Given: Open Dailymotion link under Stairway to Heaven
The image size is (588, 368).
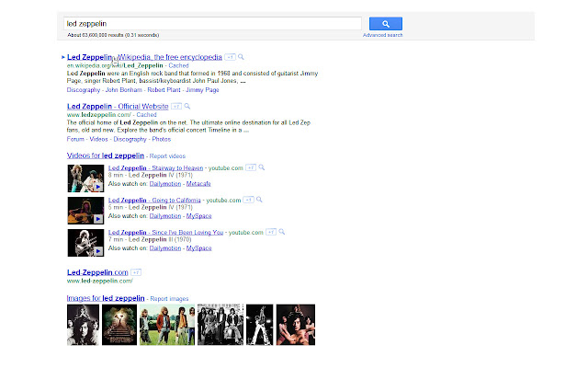Looking at the screenshot, I should (165, 184).
